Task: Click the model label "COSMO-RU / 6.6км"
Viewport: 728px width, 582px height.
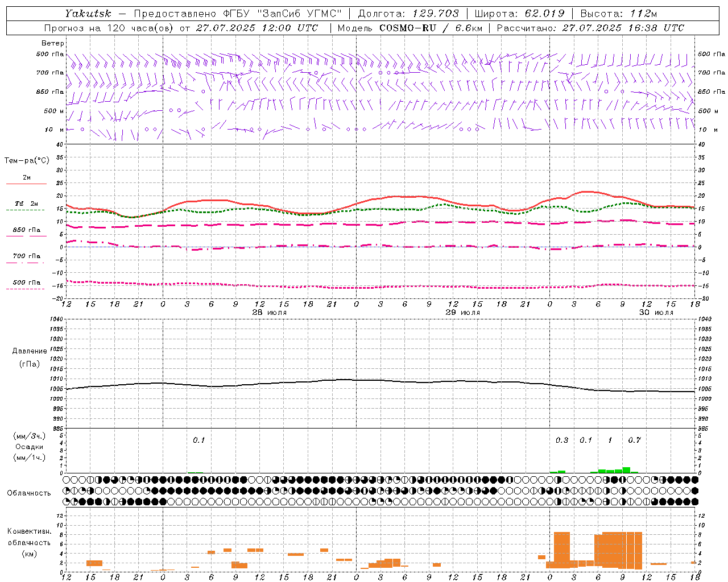Action: pos(431,28)
